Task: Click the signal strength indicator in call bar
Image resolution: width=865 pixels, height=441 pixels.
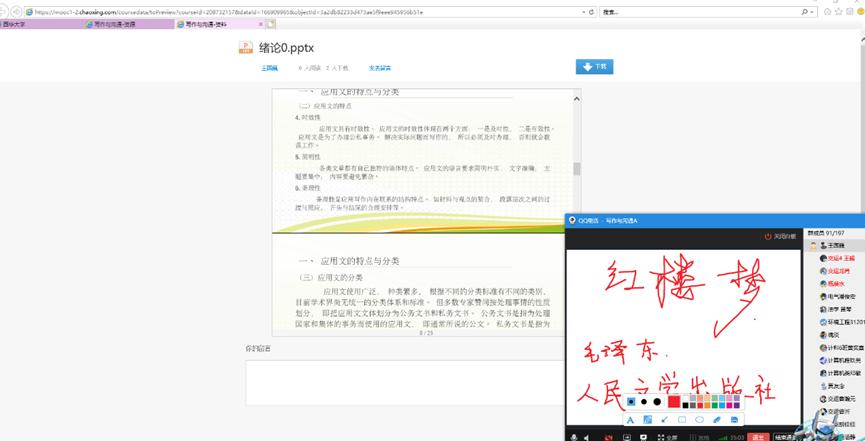Action: tap(723, 438)
